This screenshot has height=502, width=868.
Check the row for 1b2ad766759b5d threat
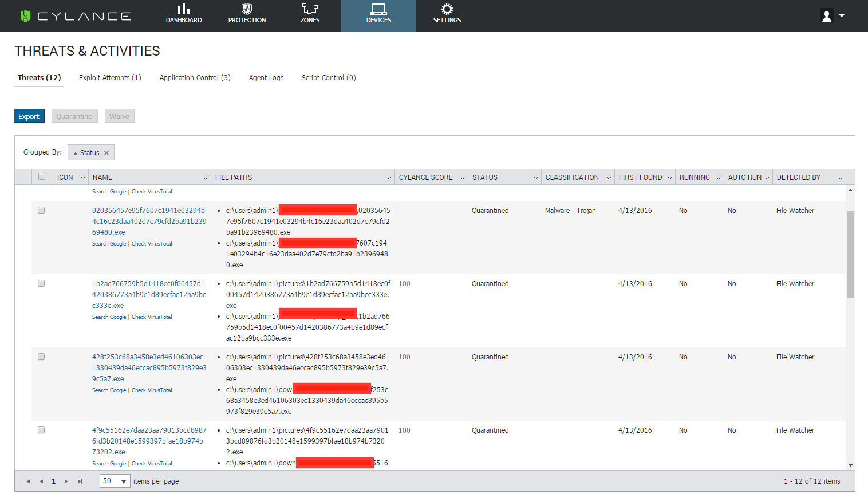coord(41,283)
